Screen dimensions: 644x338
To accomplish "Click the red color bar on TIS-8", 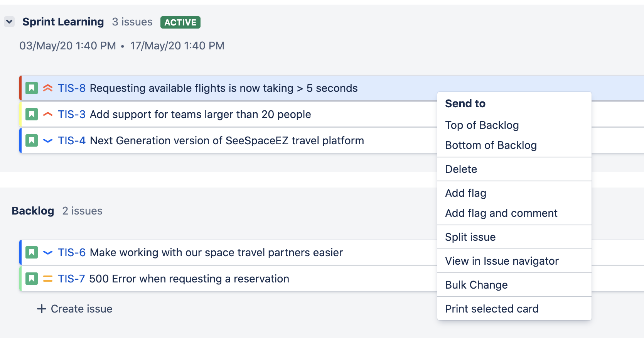I will (20, 88).
